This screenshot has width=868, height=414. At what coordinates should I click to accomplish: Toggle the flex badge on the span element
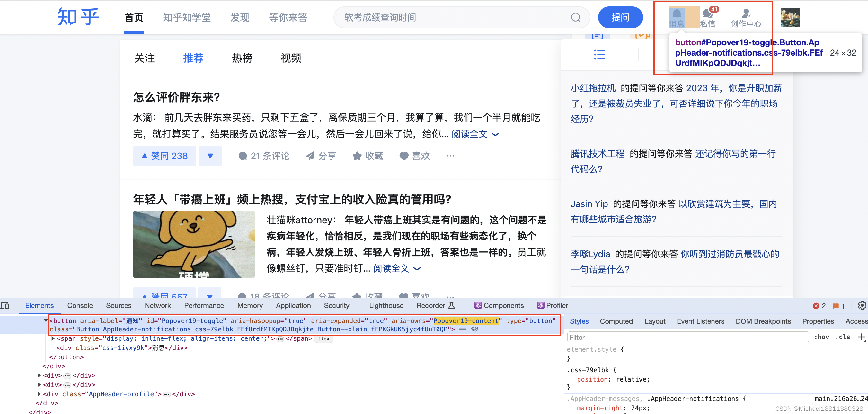coord(323,339)
